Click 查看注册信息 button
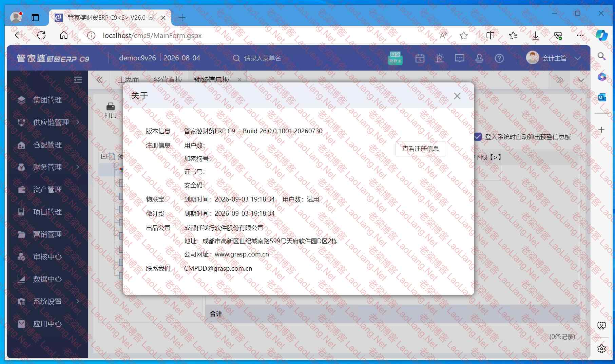615x364 pixels. pos(420,149)
